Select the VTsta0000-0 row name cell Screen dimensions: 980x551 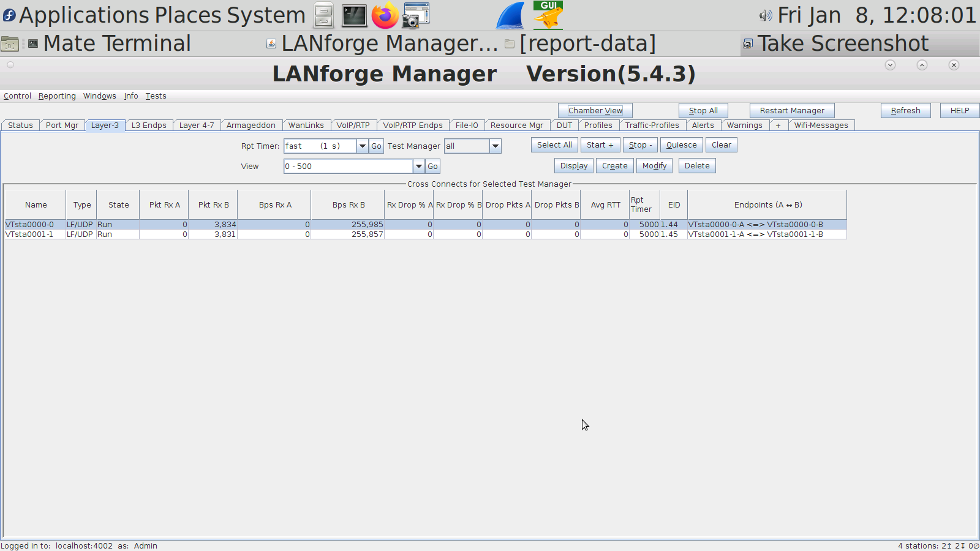(35, 225)
